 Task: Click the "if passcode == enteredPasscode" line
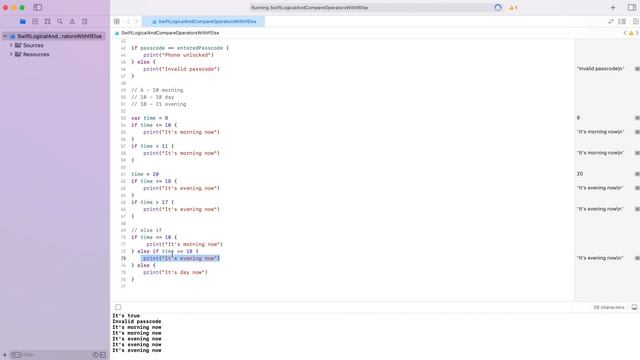tap(180, 48)
